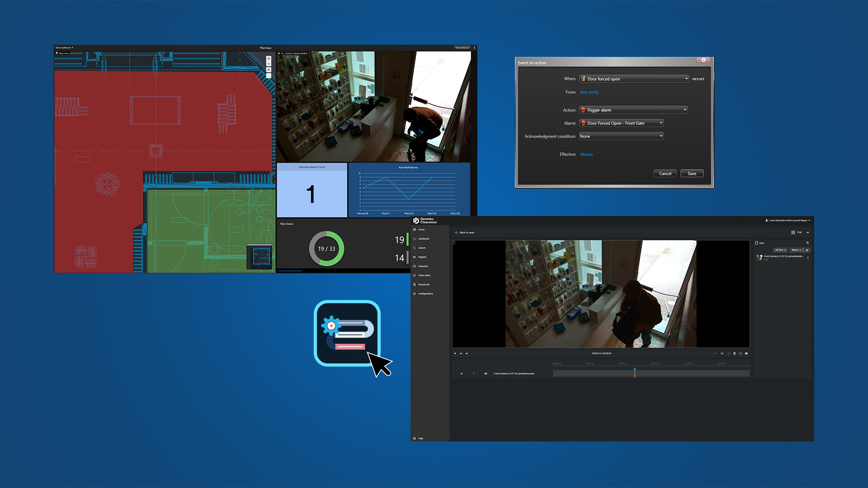Mute the Front Camera track audio
Screen dimensions: 868x488
486,374
